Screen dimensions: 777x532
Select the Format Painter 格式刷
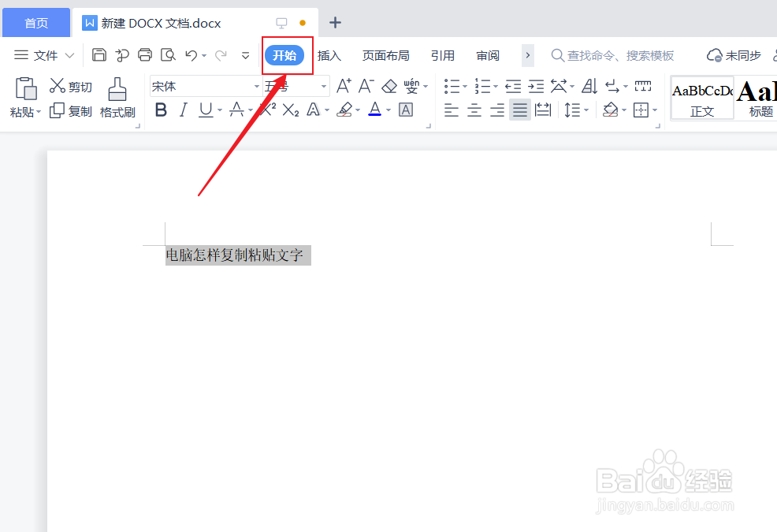(x=117, y=99)
